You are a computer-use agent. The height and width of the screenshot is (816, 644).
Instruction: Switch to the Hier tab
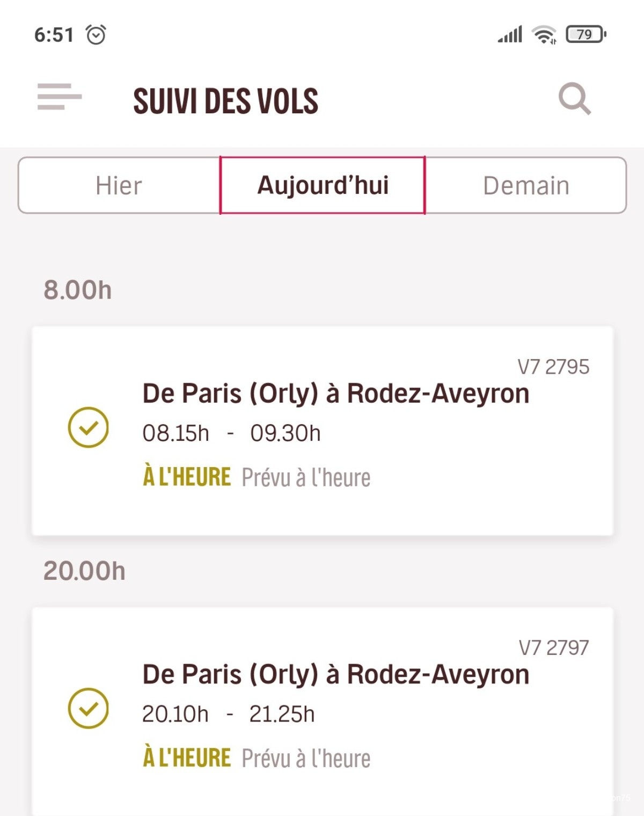click(x=119, y=186)
